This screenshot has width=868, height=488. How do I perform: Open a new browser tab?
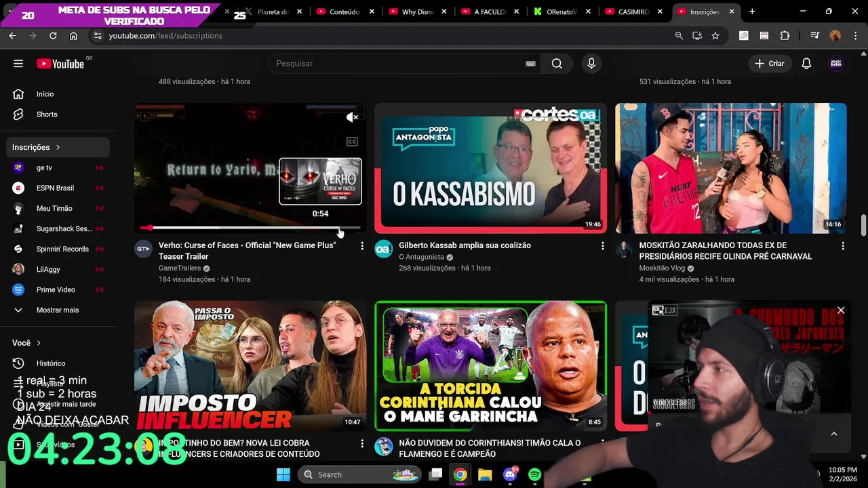pos(752,12)
